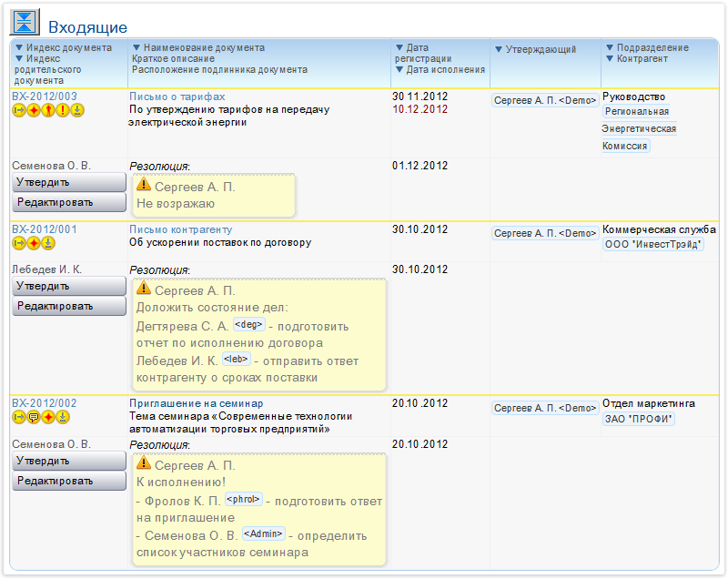Open the Письмо контрагенту document link
The height and width of the screenshot is (579, 728).
tap(181, 229)
